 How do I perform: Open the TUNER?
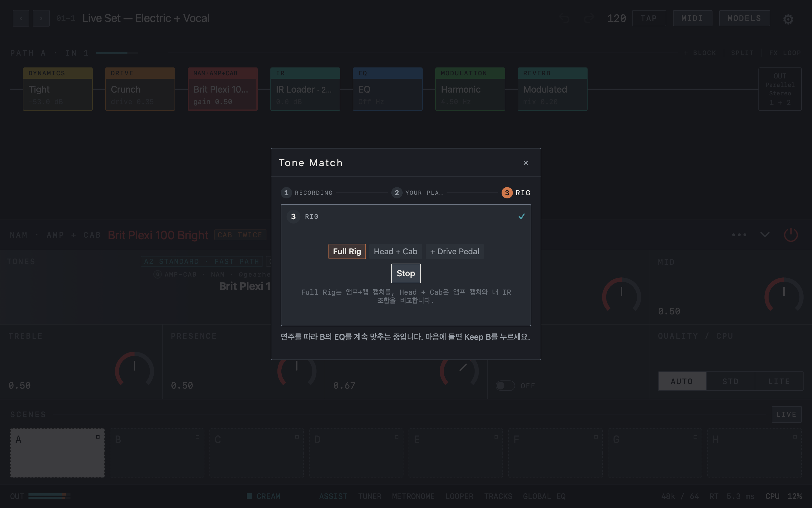[369, 496]
